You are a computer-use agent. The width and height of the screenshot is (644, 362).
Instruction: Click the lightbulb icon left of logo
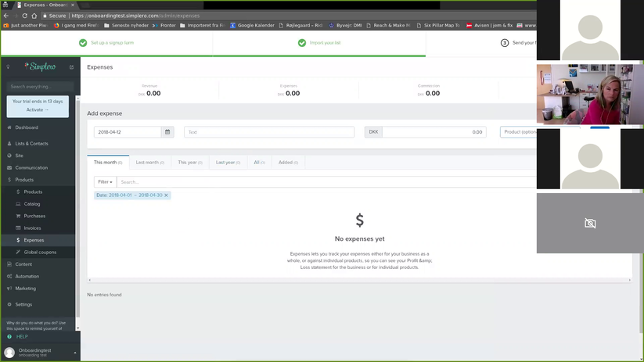[x=8, y=67]
